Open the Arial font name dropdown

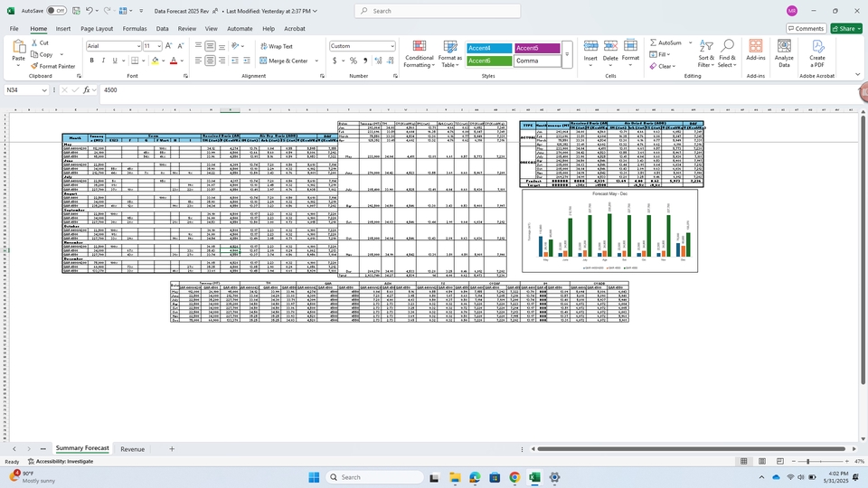(137, 46)
